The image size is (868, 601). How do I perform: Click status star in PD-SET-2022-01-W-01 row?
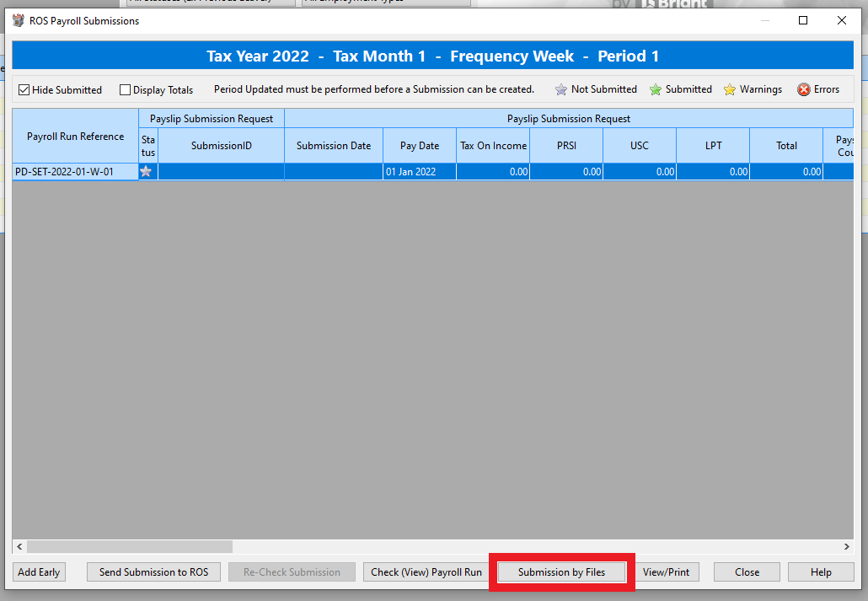pos(146,172)
